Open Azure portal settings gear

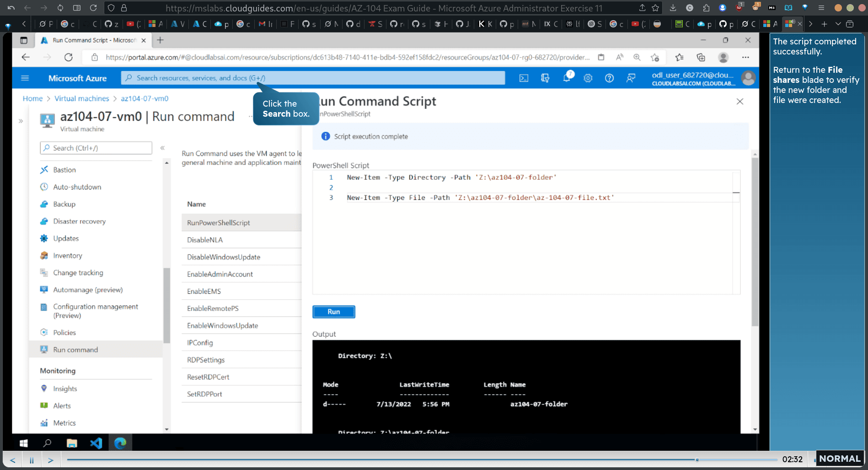(x=588, y=78)
